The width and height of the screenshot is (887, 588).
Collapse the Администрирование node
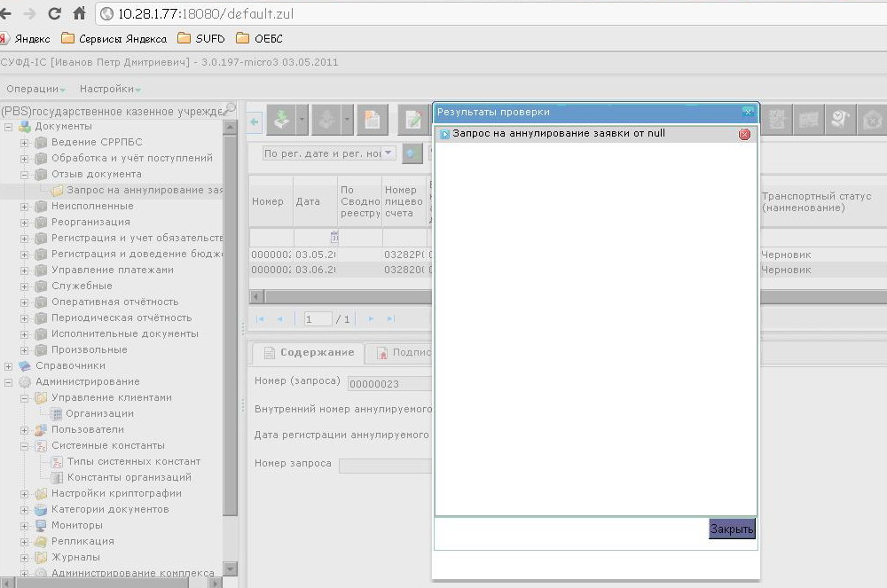(9, 382)
